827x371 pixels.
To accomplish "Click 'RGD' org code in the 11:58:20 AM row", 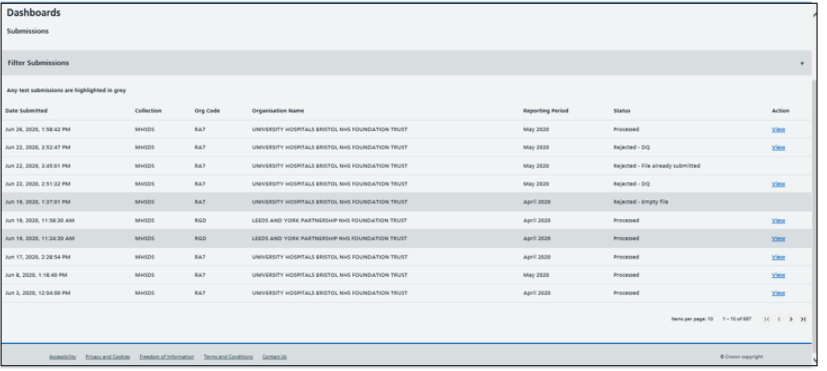I will click(x=200, y=220).
